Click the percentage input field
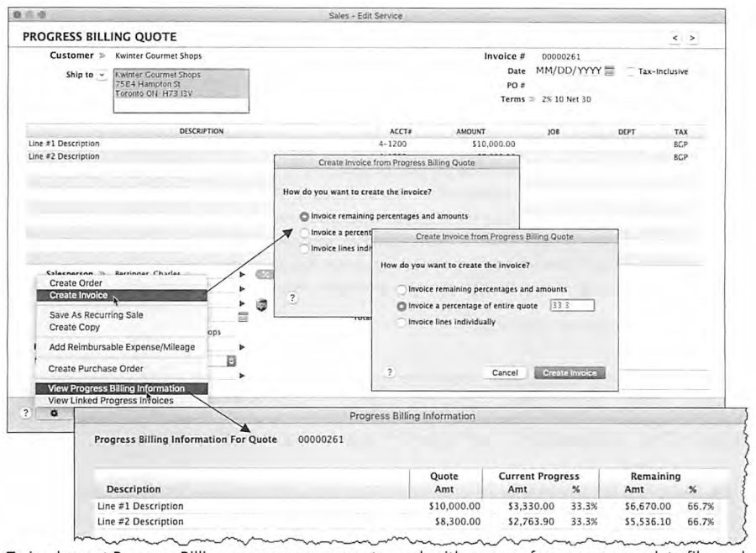 572,305
